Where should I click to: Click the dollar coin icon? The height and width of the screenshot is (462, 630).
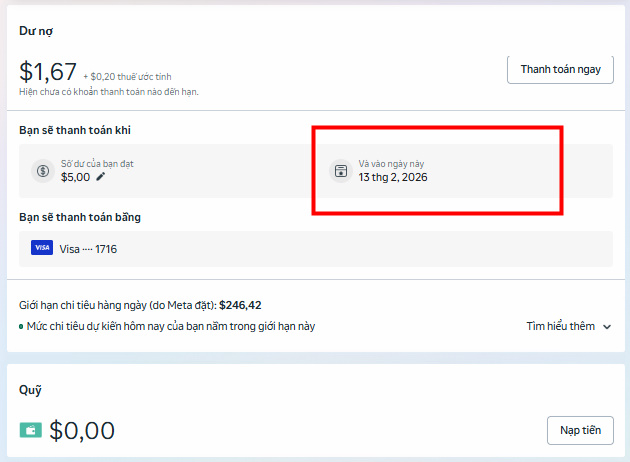click(42, 170)
